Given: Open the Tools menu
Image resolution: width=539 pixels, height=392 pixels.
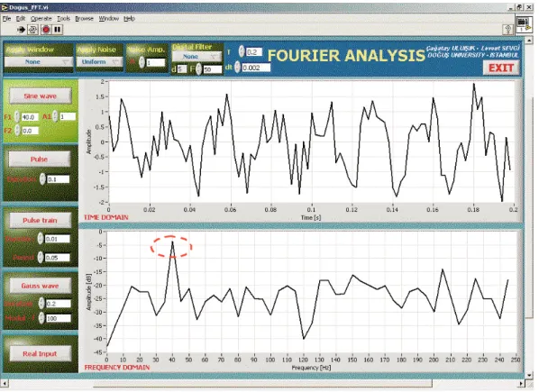Looking at the screenshot, I should point(63,19).
